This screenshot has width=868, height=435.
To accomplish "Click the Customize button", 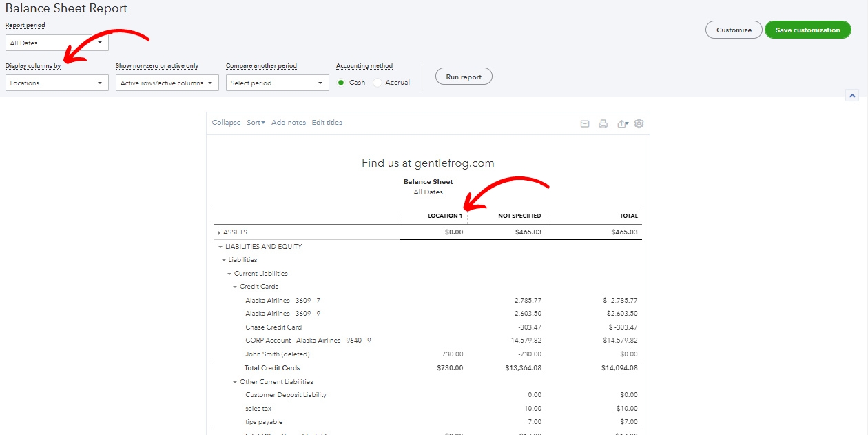I will coord(734,30).
